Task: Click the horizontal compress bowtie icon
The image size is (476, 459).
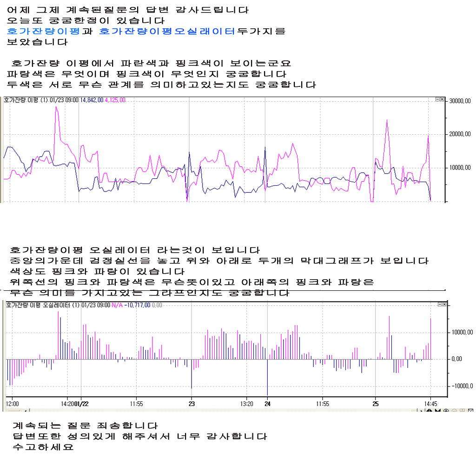Action: point(437,411)
